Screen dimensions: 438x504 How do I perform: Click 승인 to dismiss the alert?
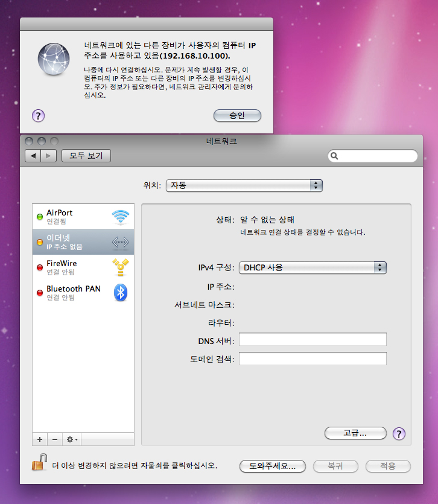click(x=237, y=115)
